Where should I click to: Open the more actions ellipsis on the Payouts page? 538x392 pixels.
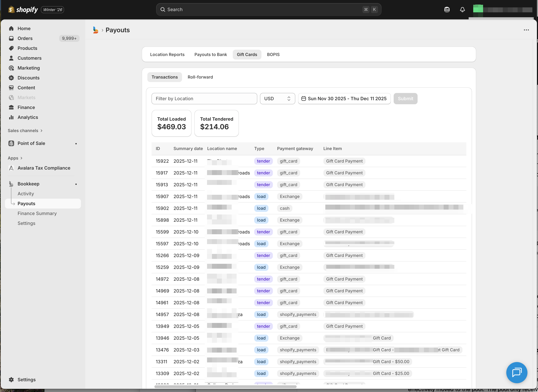(526, 30)
